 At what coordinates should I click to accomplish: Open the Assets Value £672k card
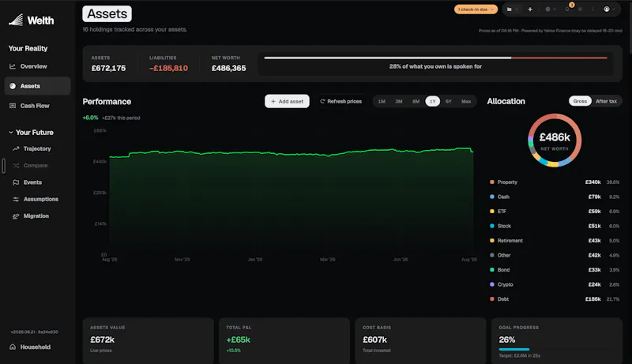pos(148,340)
